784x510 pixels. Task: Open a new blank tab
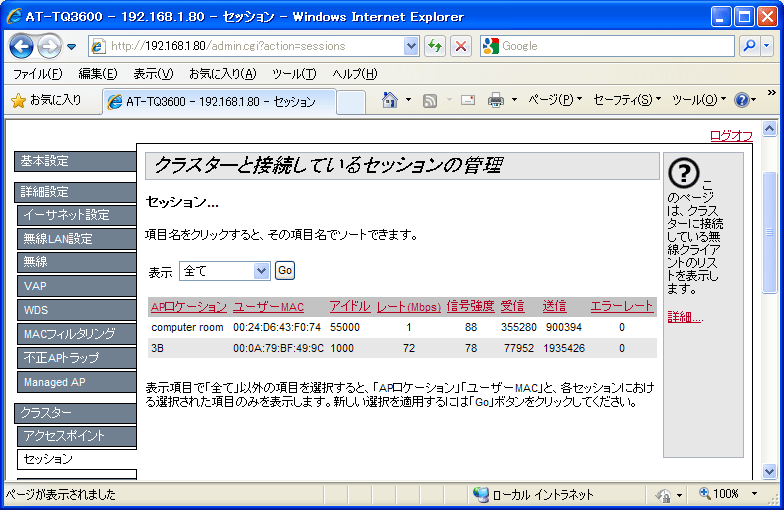coord(350,102)
